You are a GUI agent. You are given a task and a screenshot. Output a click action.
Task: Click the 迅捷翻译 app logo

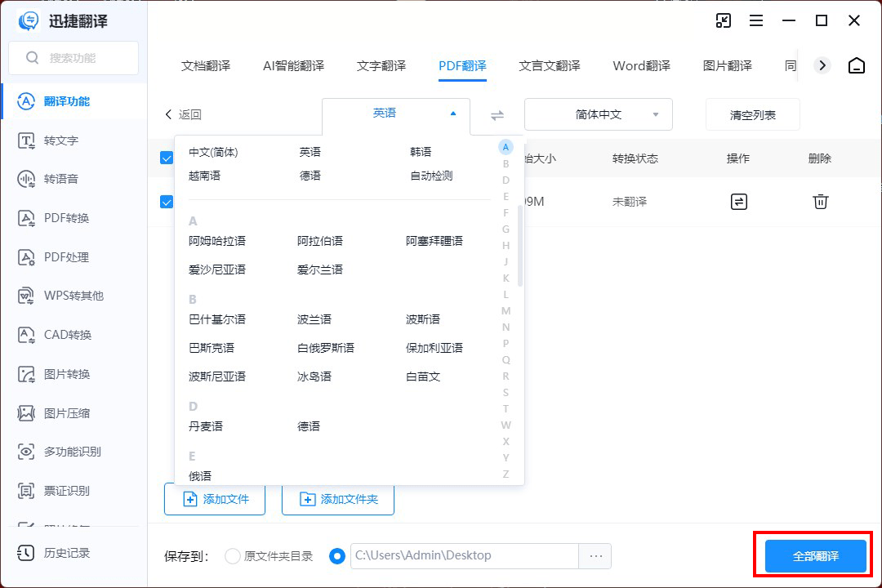tap(28, 20)
